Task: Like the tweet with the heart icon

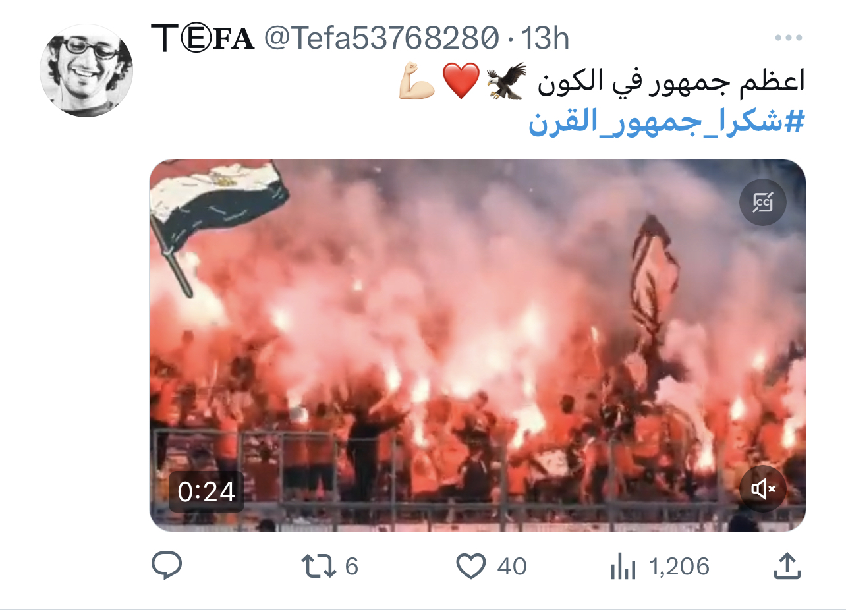Action: click(x=471, y=567)
